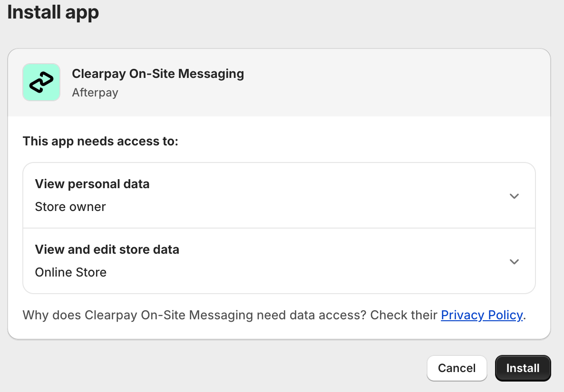Expand the View and edit store data chevron
The height and width of the screenshot is (392, 564).
tap(514, 261)
